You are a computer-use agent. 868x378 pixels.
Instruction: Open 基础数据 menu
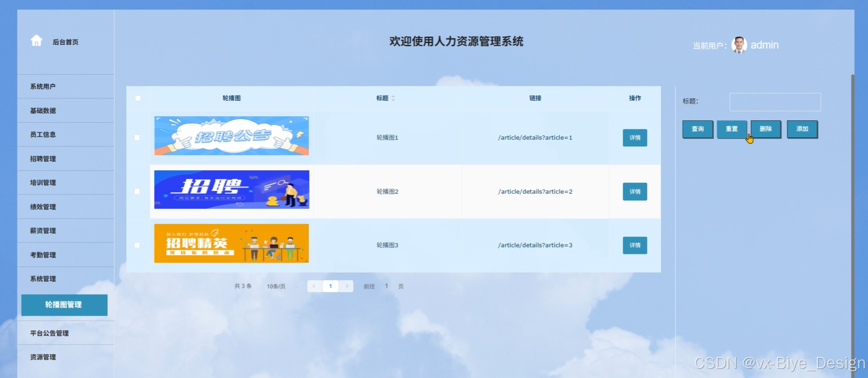tap(65, 110)
